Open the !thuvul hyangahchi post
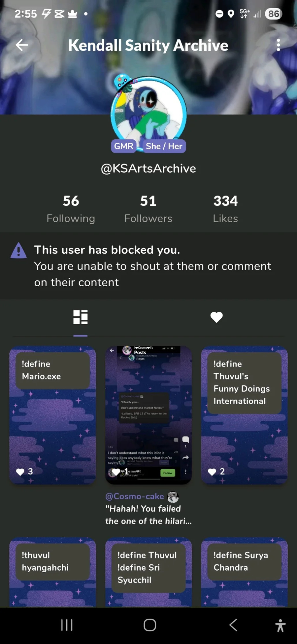This screenshot has width=297, height=644. coord(52,572)
